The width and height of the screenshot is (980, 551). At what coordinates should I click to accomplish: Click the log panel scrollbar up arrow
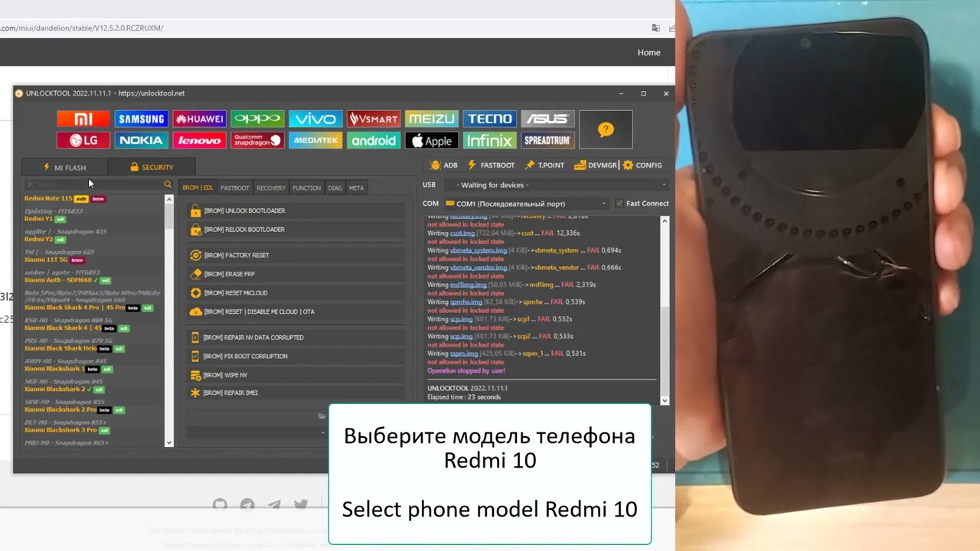pos(665,221)
